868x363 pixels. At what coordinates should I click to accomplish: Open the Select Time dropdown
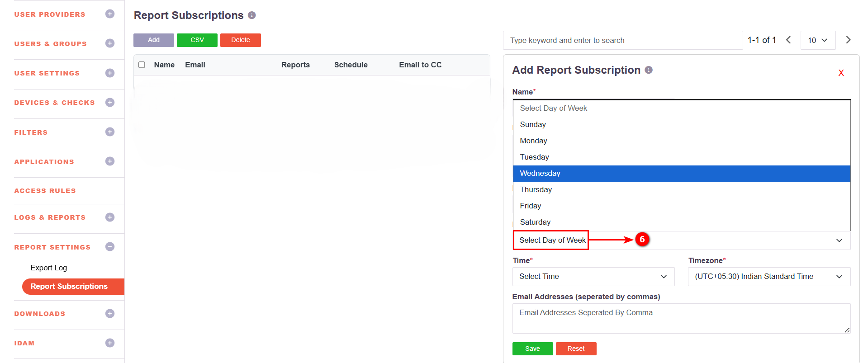593,277
